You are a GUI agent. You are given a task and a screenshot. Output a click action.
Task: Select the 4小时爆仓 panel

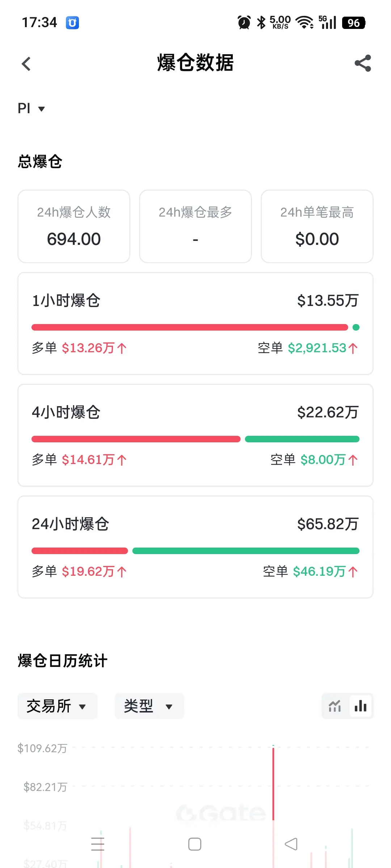click(195, 435)
